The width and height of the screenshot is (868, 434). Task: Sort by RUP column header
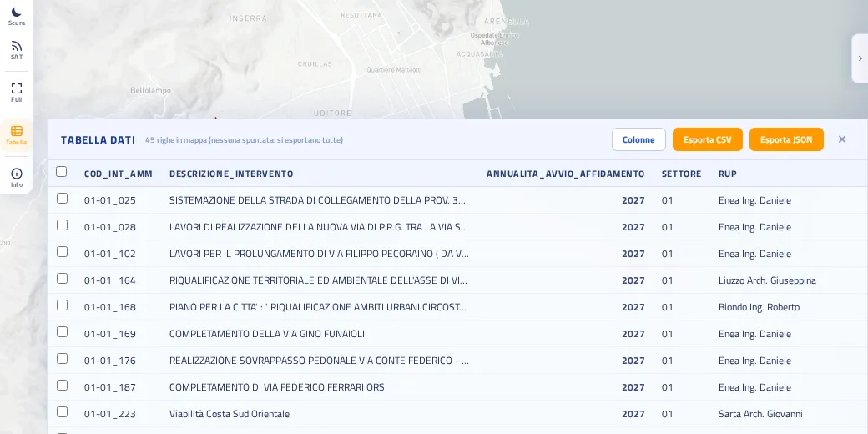click(728, 174)
